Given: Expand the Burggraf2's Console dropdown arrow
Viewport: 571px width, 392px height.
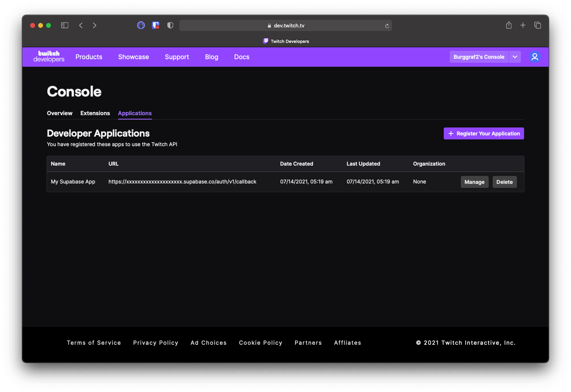Looking at the screenshot, I should click(x=515, y=57).
